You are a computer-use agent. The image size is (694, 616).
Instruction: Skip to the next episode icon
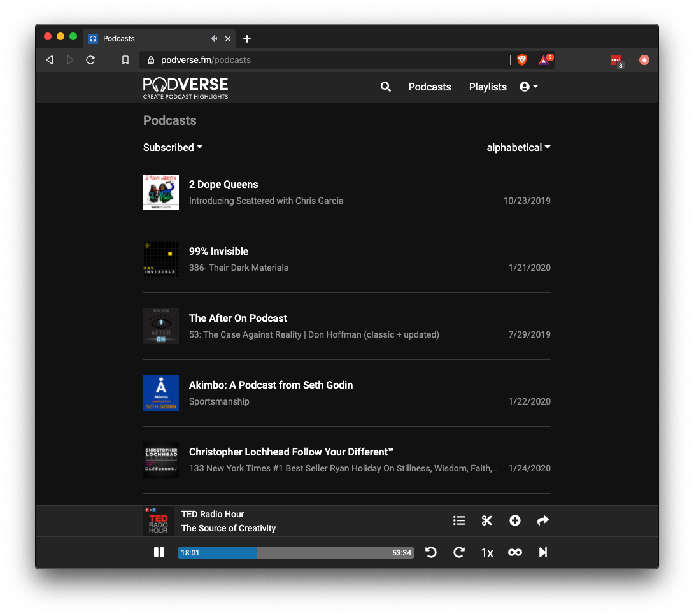pyautogui.click(x=543, y=552)
